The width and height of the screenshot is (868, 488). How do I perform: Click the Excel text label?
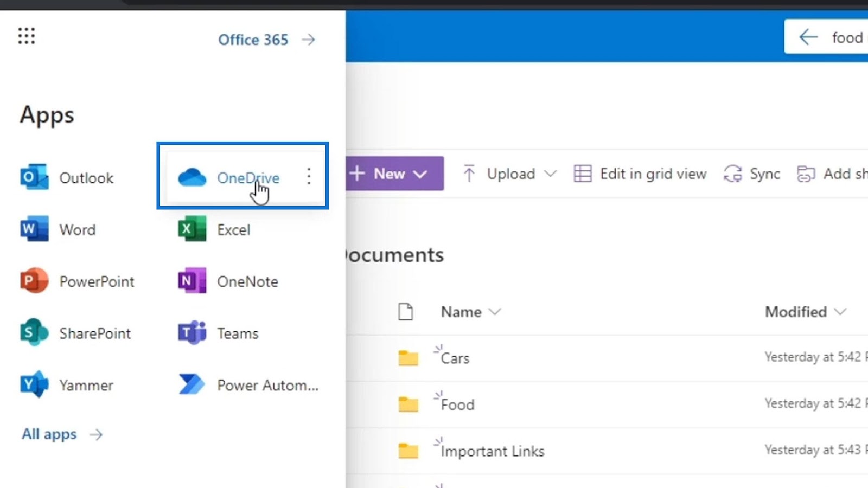[234, 230]
